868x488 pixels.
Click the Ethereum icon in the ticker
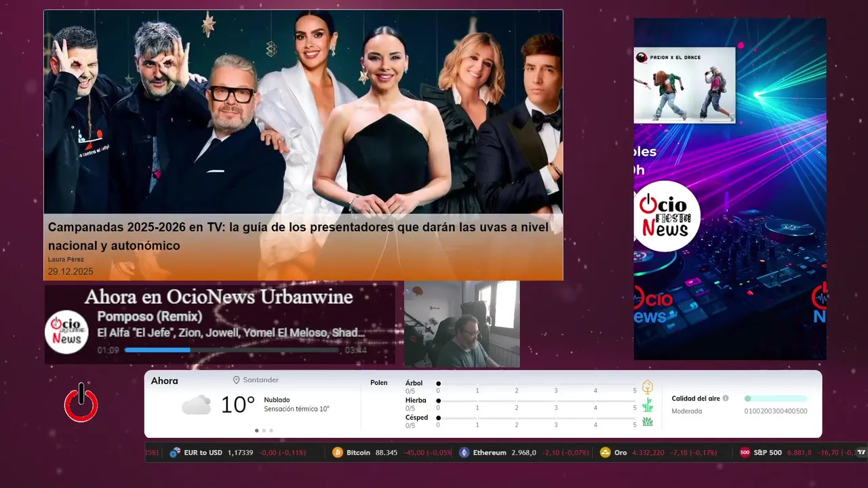(x=465, y=452)
